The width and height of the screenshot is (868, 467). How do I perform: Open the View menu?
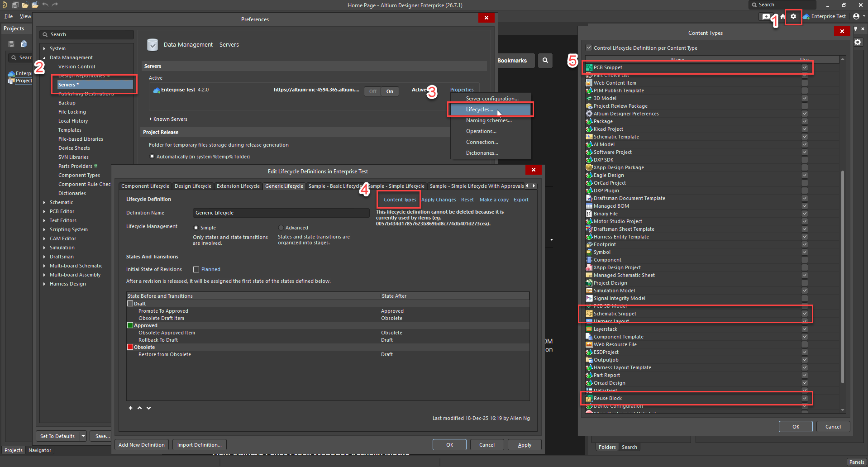coord(25,16)
